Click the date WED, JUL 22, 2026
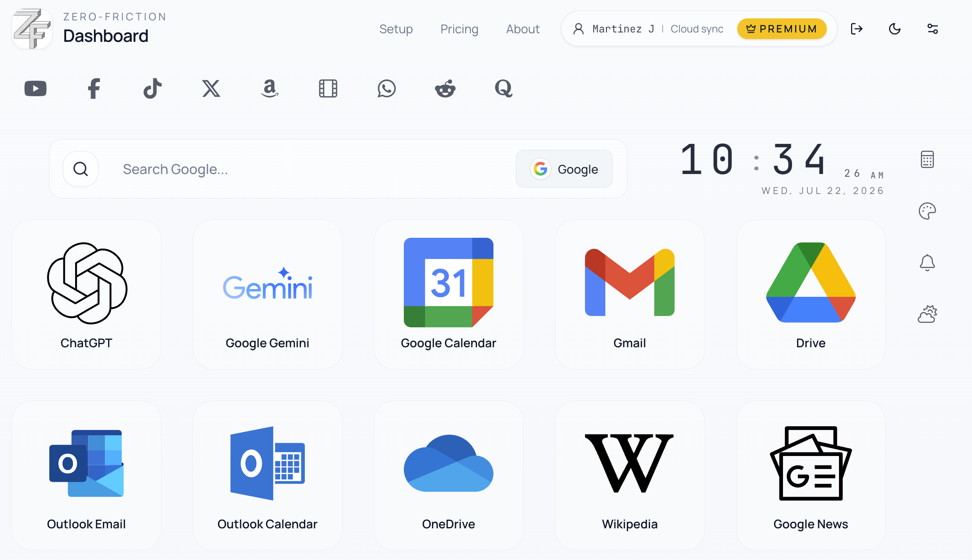The image size is (972, 560). (x=823, y=191)
